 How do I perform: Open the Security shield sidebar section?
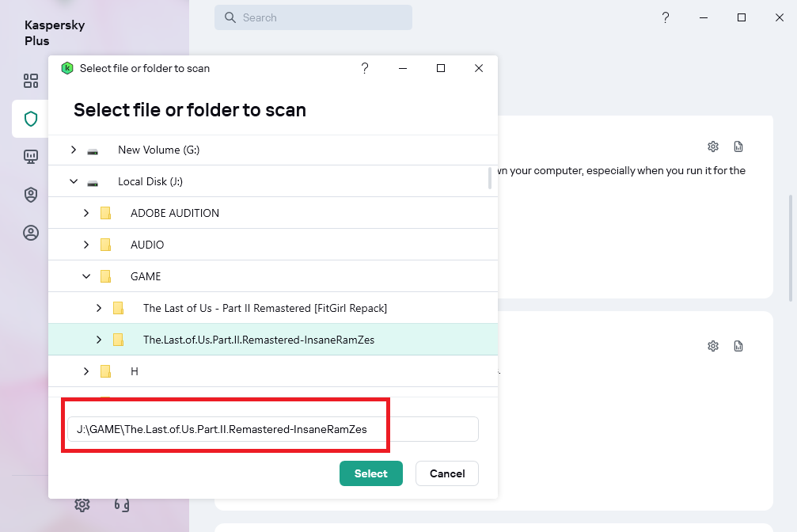31,119
